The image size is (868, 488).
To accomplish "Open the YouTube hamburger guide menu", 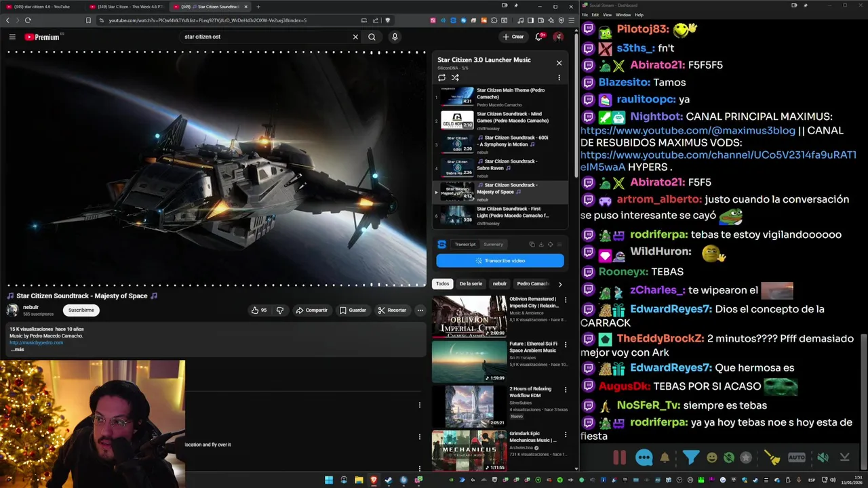I will coord(12,37).
